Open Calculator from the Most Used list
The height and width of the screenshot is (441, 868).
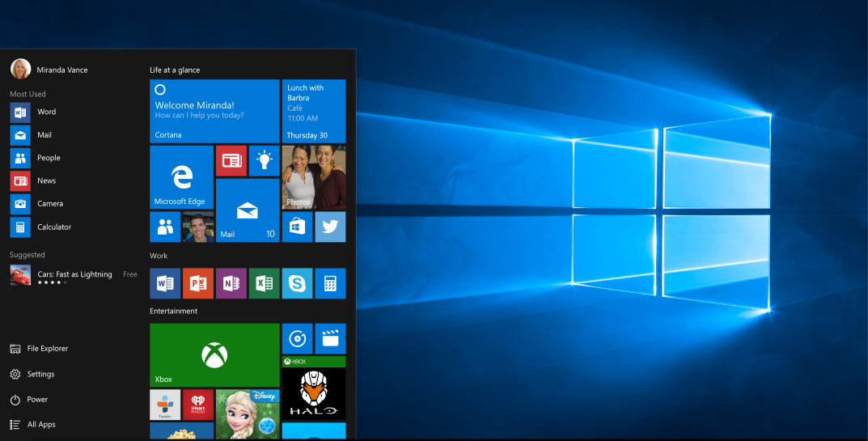click(x=41, y=227)
